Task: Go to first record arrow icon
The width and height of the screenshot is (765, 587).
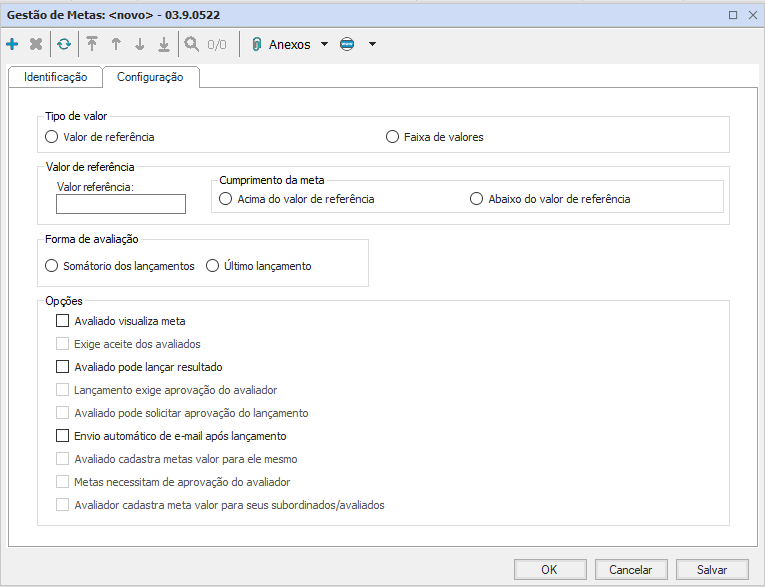Action: pos(92,45)
